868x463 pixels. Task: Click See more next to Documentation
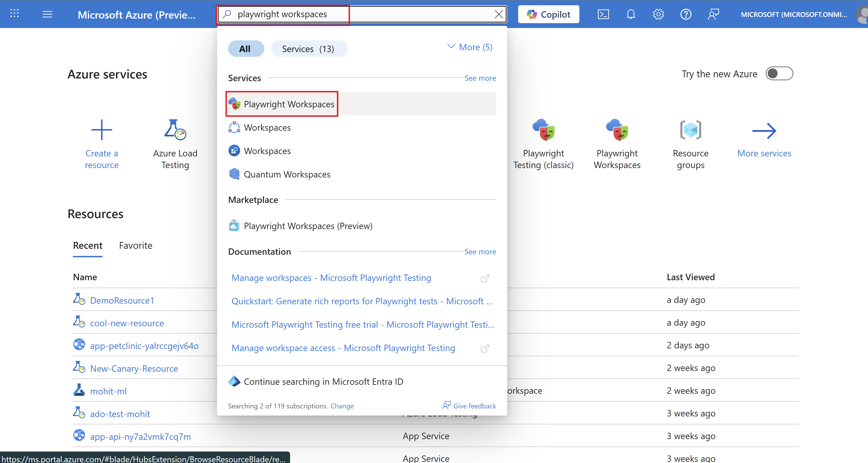[480, 252]
